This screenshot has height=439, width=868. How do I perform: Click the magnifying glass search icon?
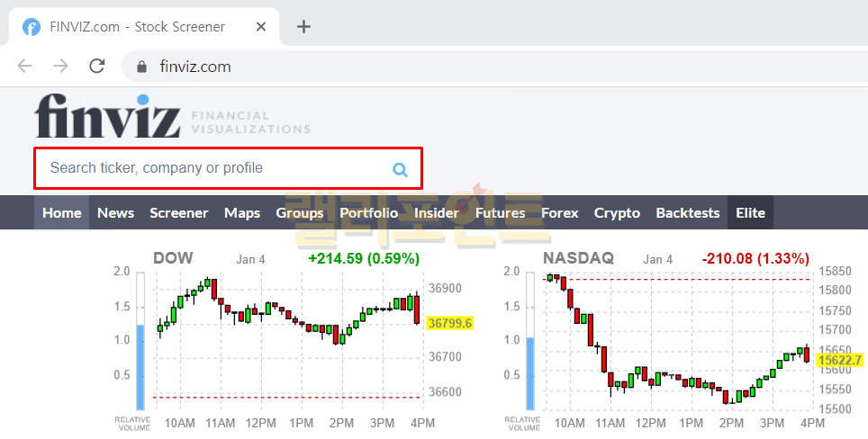coord(400,169)
